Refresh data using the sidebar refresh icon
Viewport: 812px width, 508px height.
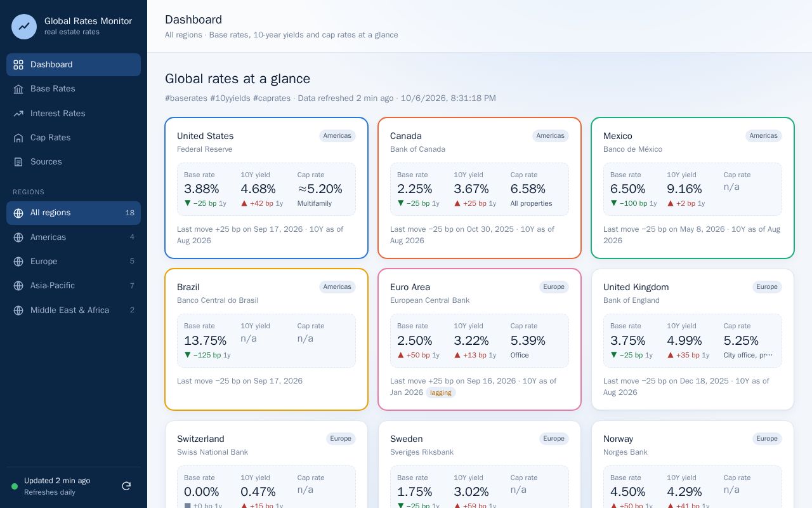126,486
